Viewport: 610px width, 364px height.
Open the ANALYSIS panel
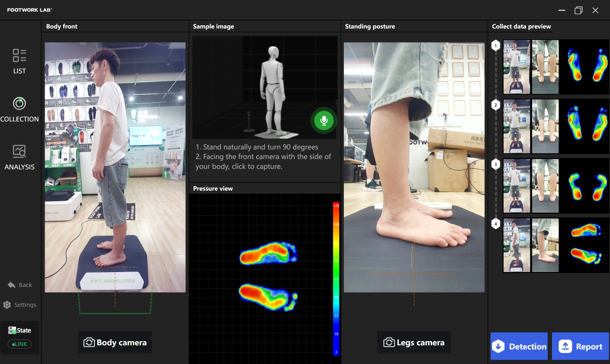coord(19,156)
